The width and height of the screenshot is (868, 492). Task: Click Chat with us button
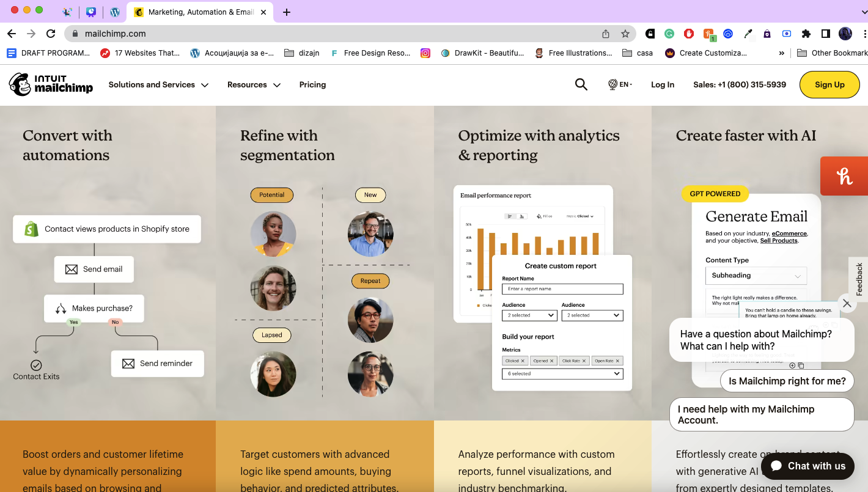(x=807, y=466)
